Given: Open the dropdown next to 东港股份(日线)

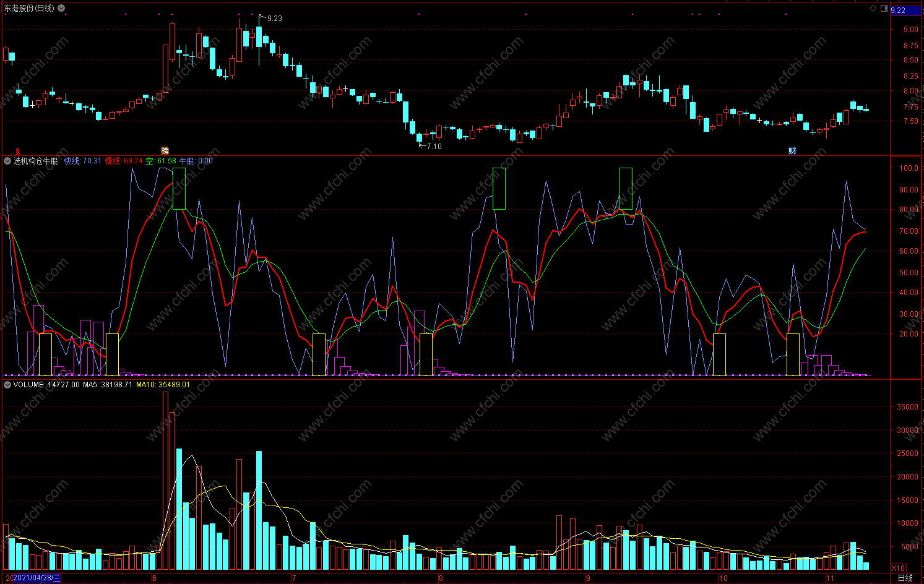Looking at the screenshot, I should pos(61,8).
